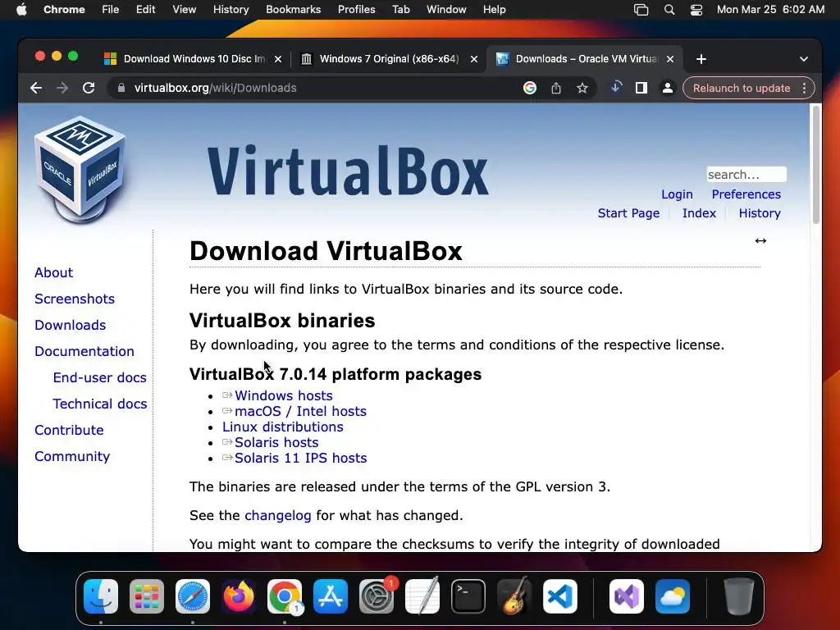The image size is (840, 630).
Task: Click the VirtualBox cube logo
Action: click(80, 170)
